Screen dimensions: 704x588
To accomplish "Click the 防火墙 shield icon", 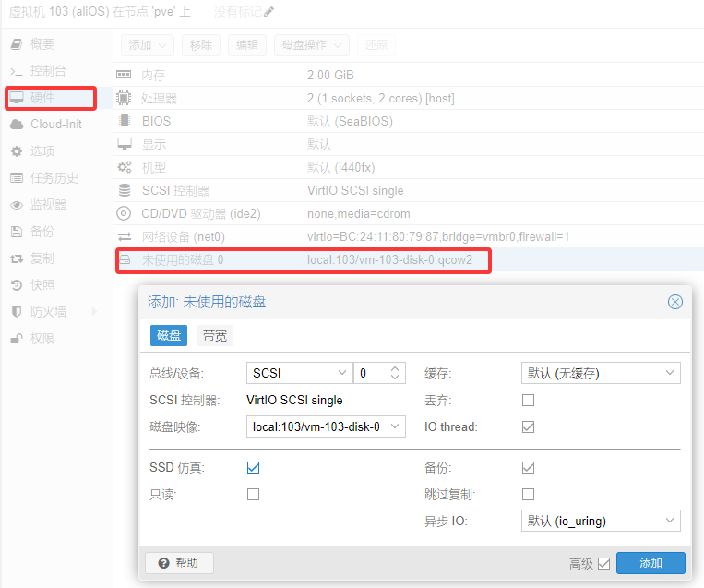I will click(x=16, y=312).
